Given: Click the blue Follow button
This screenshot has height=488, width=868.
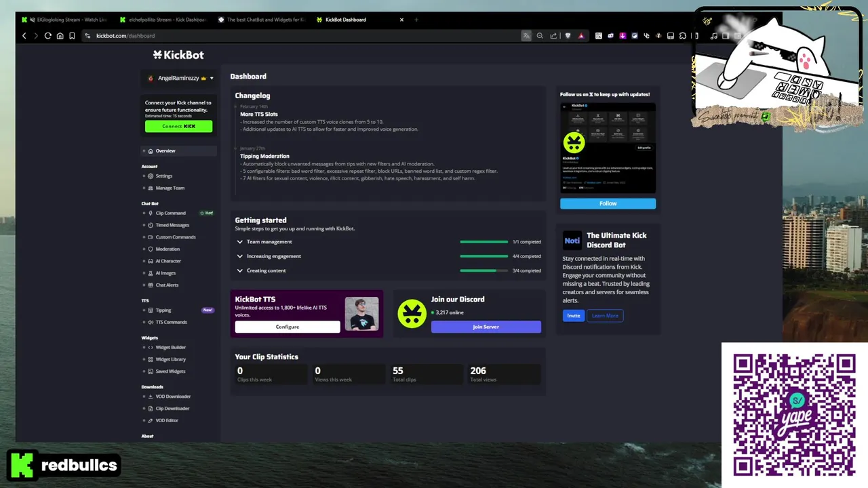Looking at the screenshot, I should tap(608, 203).
